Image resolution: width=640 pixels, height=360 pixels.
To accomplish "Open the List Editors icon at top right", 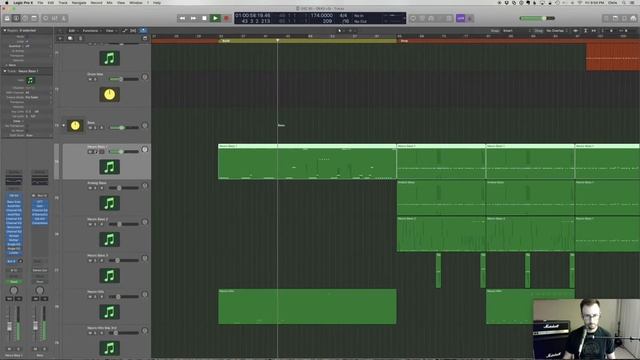I will [606, 18].
